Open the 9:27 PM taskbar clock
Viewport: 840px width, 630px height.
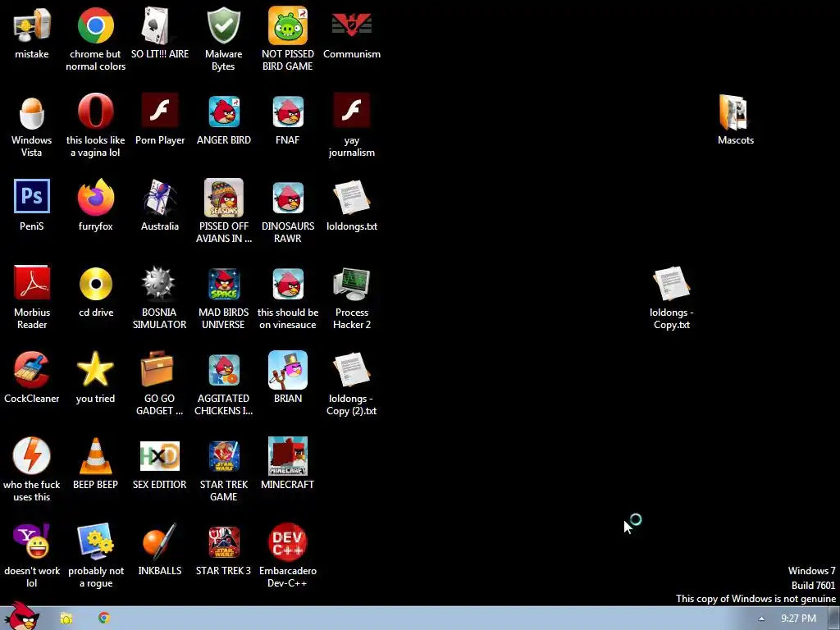point(798,619)
